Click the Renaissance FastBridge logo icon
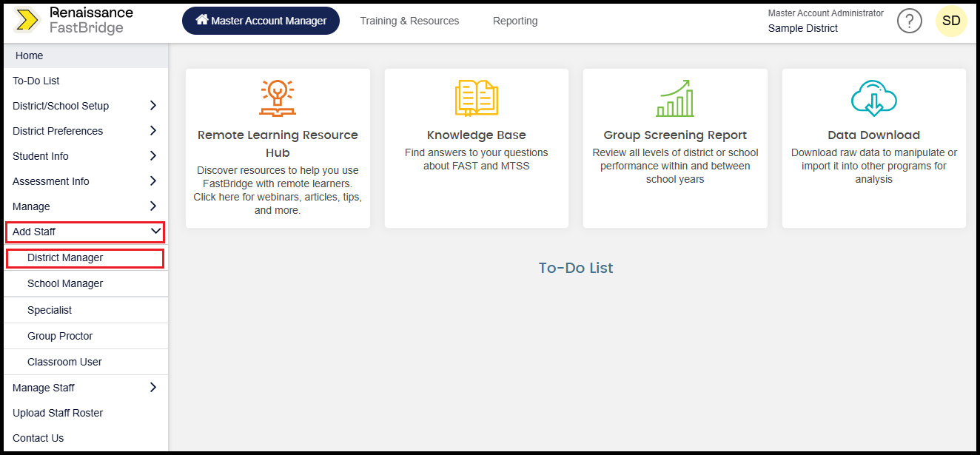Screen dimensions: 980x455 [27, 21]
